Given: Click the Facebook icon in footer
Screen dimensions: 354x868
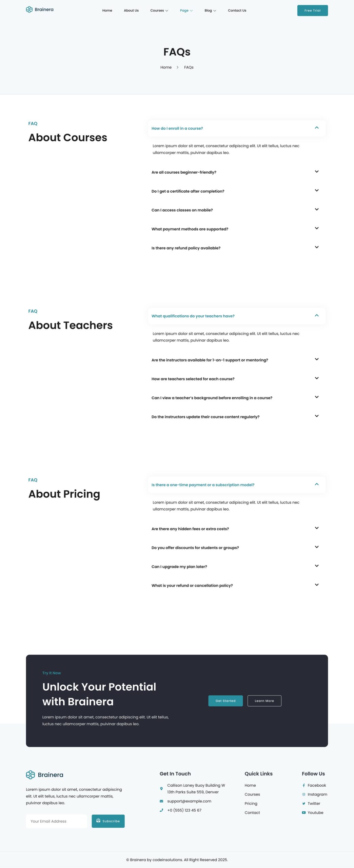Looking at the screenshot, I should click(304, 785).
